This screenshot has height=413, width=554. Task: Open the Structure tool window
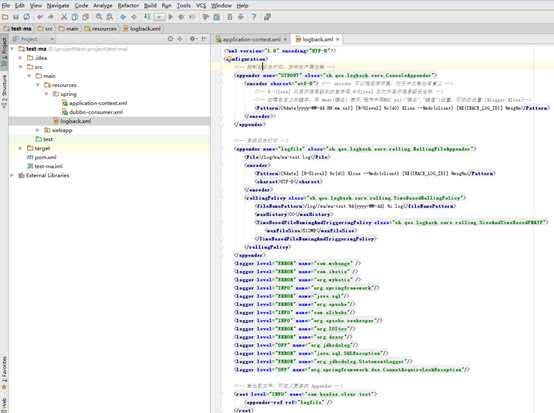4,91
